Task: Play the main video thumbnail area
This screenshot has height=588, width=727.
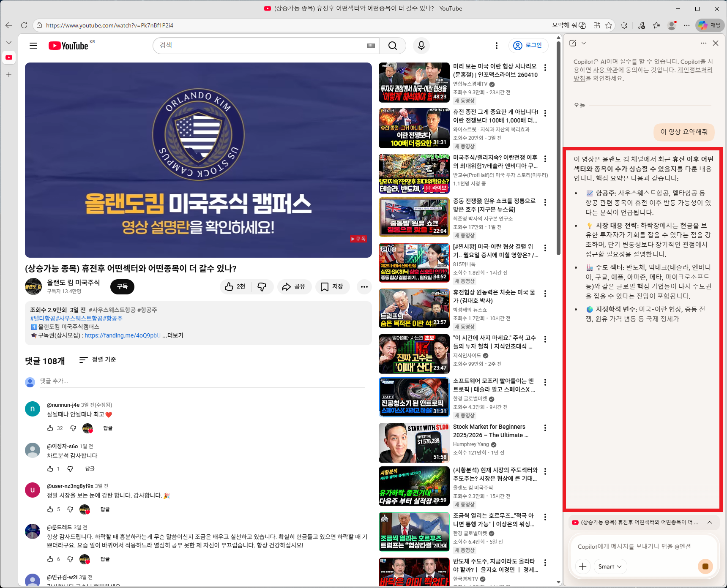Action: 198,160
